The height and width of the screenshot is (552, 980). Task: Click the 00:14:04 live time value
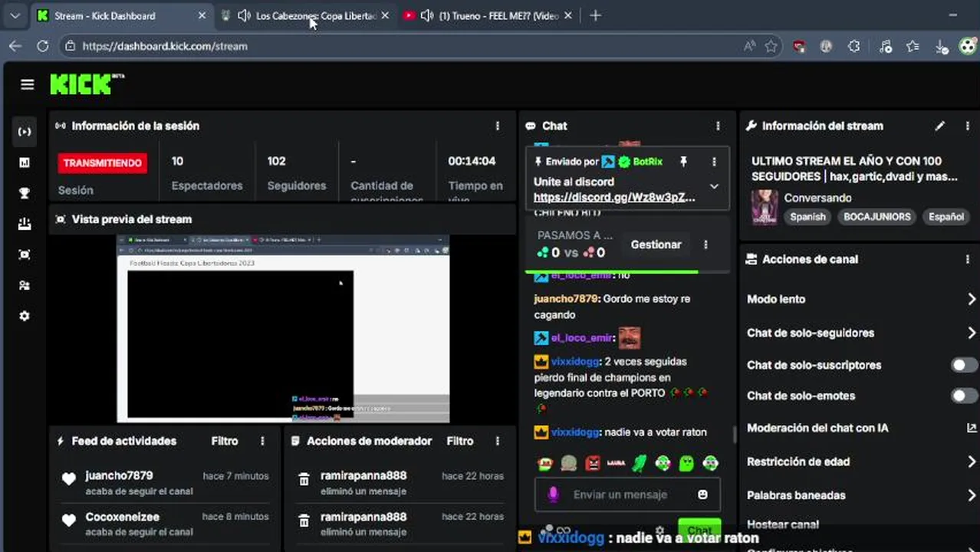coord(472,161)
